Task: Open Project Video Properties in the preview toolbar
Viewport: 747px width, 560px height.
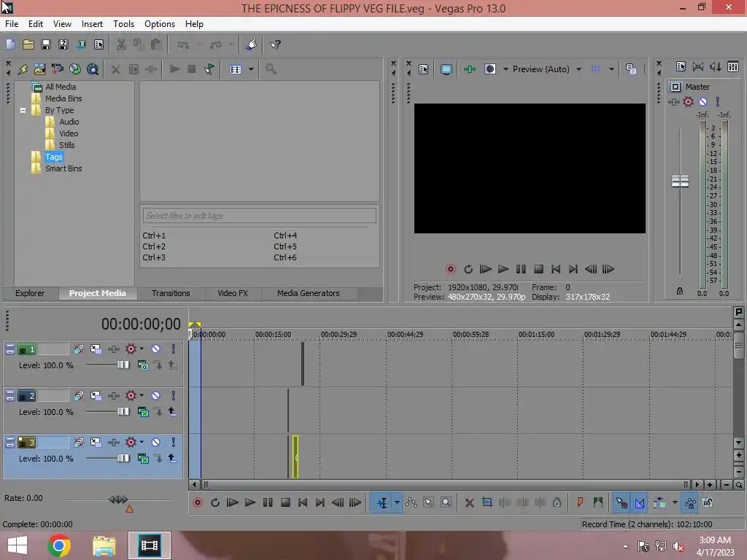Action: [x=424, y=69]
